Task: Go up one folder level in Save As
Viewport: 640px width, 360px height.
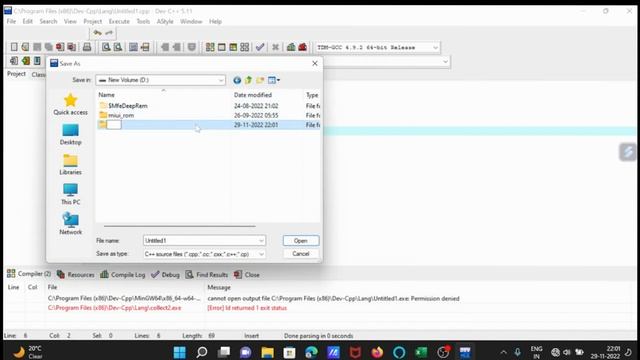Action: click(x=248, y=80)
